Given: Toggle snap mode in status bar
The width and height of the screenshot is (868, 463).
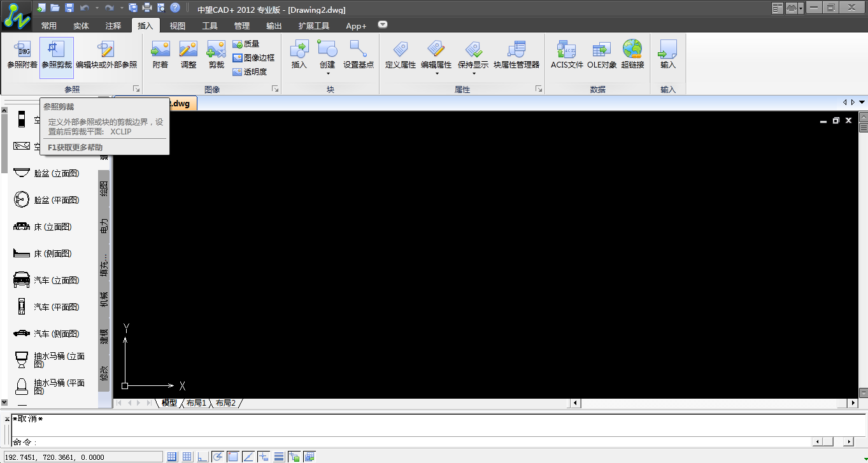Looking at the screenshot, I should click(172, 457).
